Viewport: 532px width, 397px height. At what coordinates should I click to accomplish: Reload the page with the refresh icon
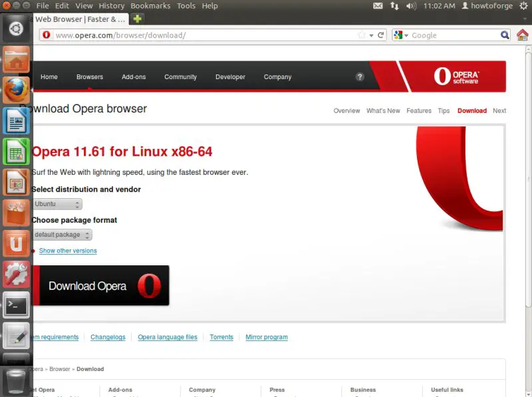point(380,35)
